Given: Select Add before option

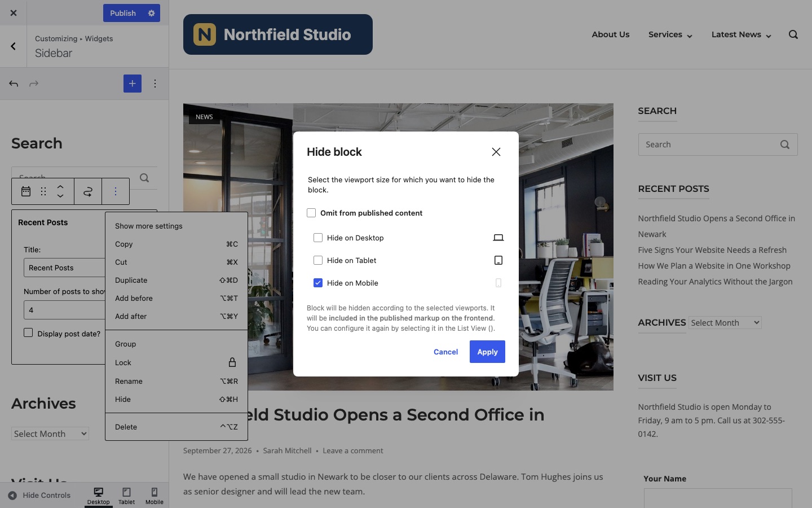Looking at the screenshot, I should click(x=176, y=298).
